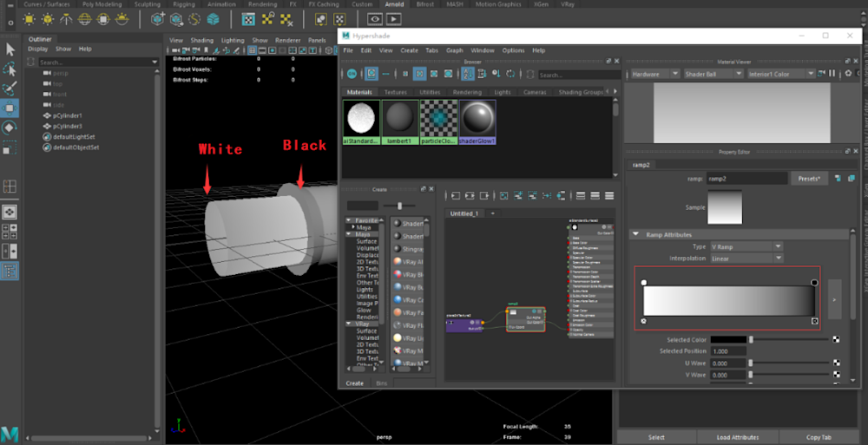Click the Arnold render view play icon
Image resolution: width=868 pixels, height=445 pixels.
pyautogui.click(x=394, y=18)
